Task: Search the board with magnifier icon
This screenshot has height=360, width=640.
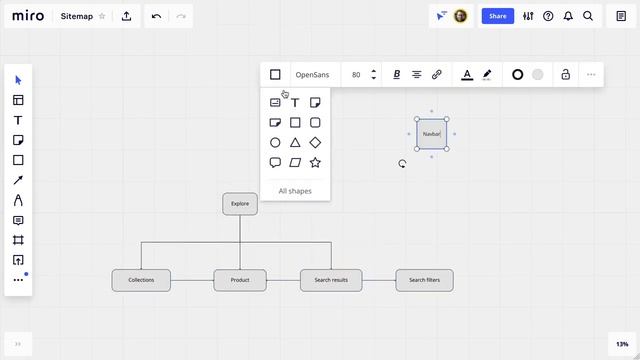Action: [x=588, y=16]
